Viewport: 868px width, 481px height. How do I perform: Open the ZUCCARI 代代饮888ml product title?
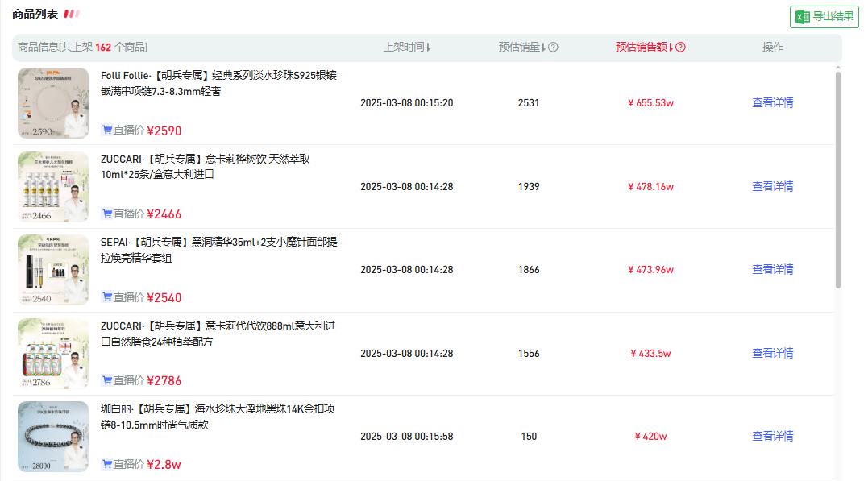point(218,334)
